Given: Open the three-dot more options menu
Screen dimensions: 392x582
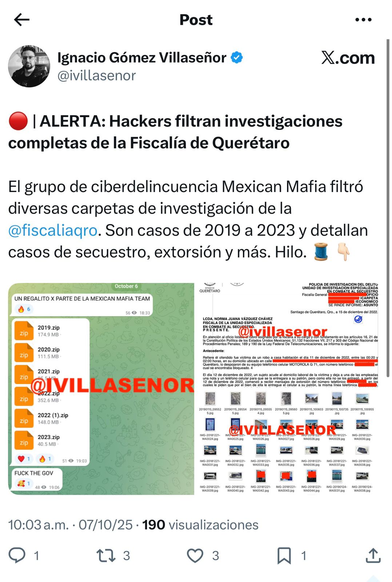Looking at the screenshot, I should 363,20.
